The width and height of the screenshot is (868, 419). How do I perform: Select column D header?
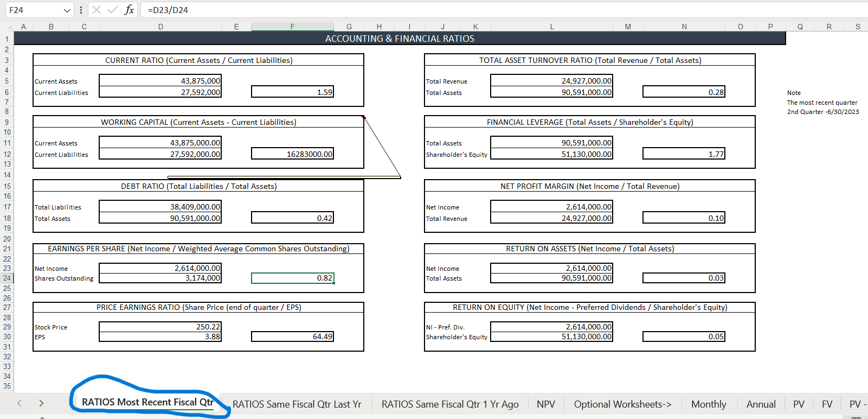[x=160, y=27]
